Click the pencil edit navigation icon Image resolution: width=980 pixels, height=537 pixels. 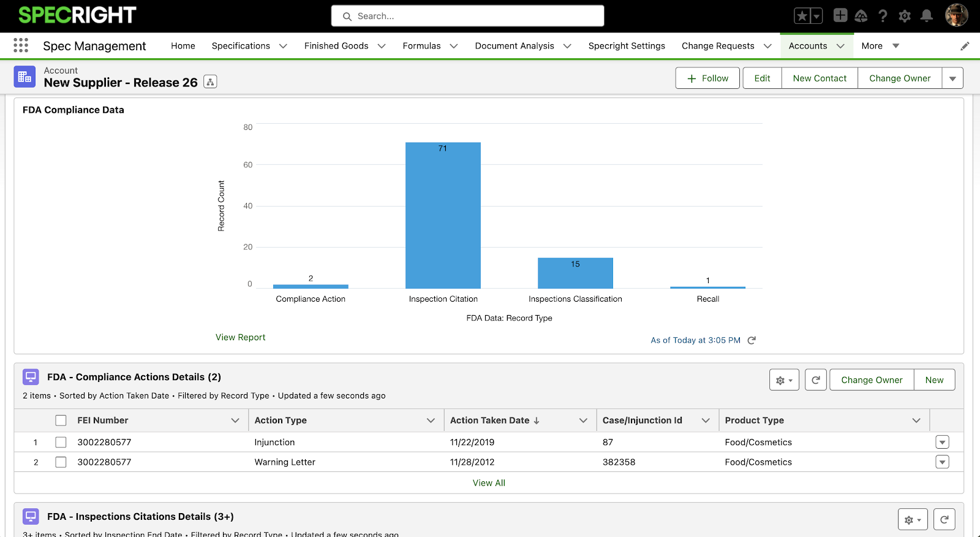pyautogui.click(x=965, y=46)
